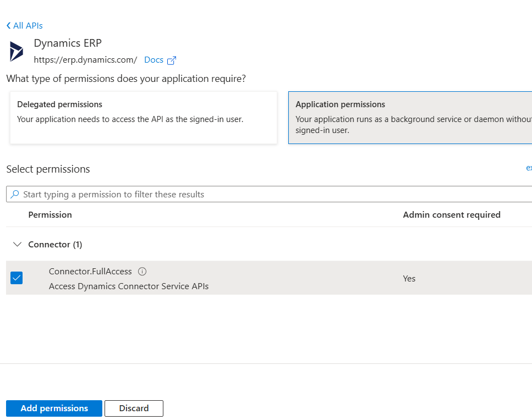The image size is (532, 420).
Task: Open the Docs link
Action: pyautogui.click(x=153, y=60)
